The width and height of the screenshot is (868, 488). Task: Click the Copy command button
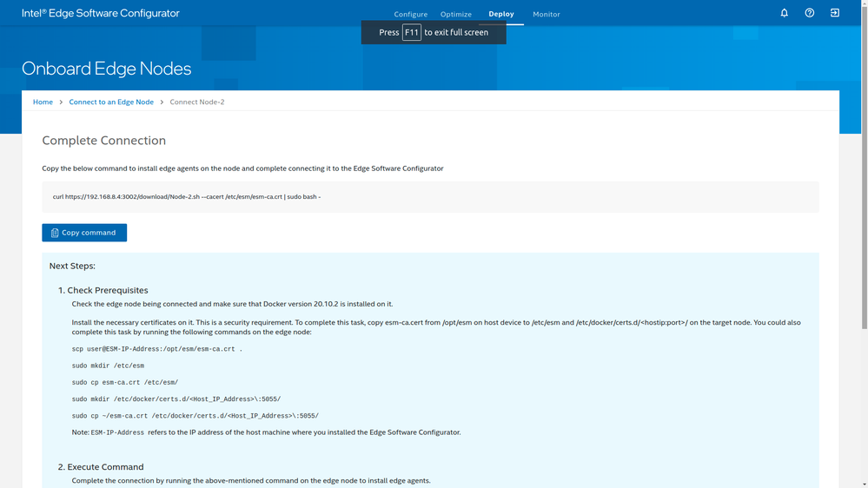tap(84, 233)
